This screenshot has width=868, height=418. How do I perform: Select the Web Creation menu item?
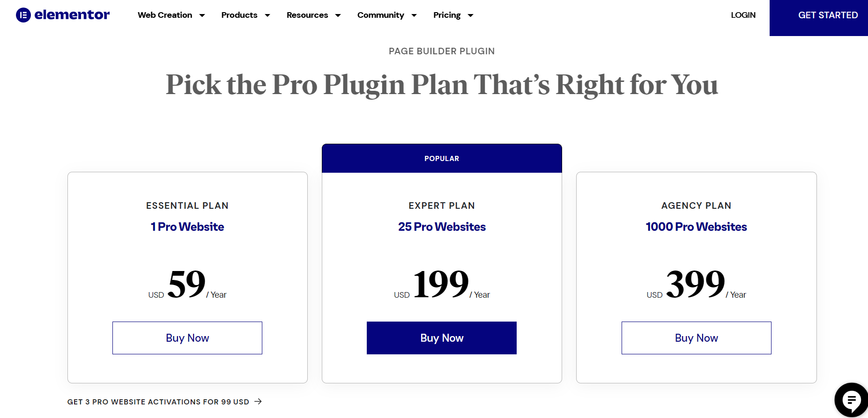click(164, 15)
